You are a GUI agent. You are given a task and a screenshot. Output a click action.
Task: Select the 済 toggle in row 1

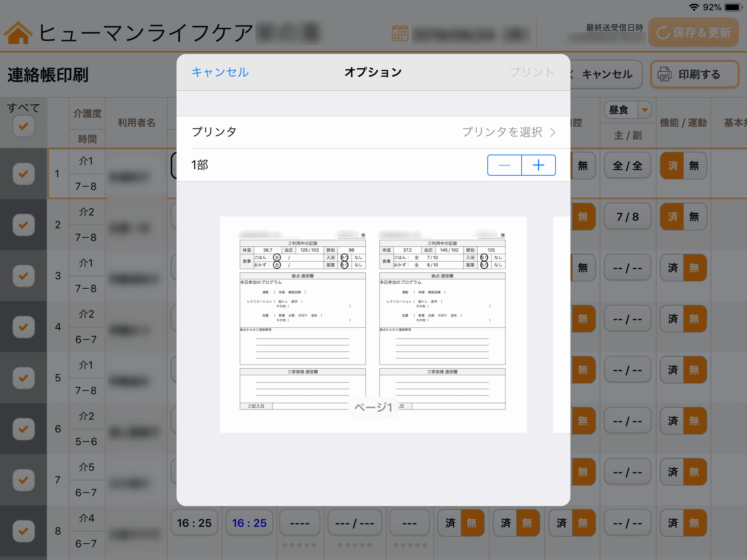click(672, 165)
